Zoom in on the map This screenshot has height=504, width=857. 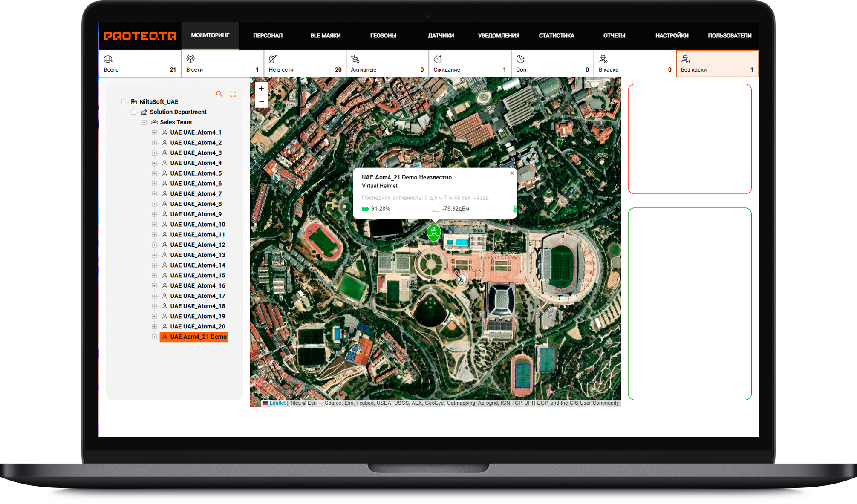(x=261, y=89)
